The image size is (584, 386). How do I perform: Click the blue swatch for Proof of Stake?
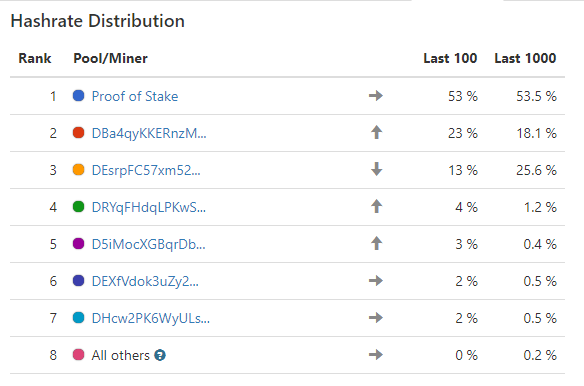point(79,96)
